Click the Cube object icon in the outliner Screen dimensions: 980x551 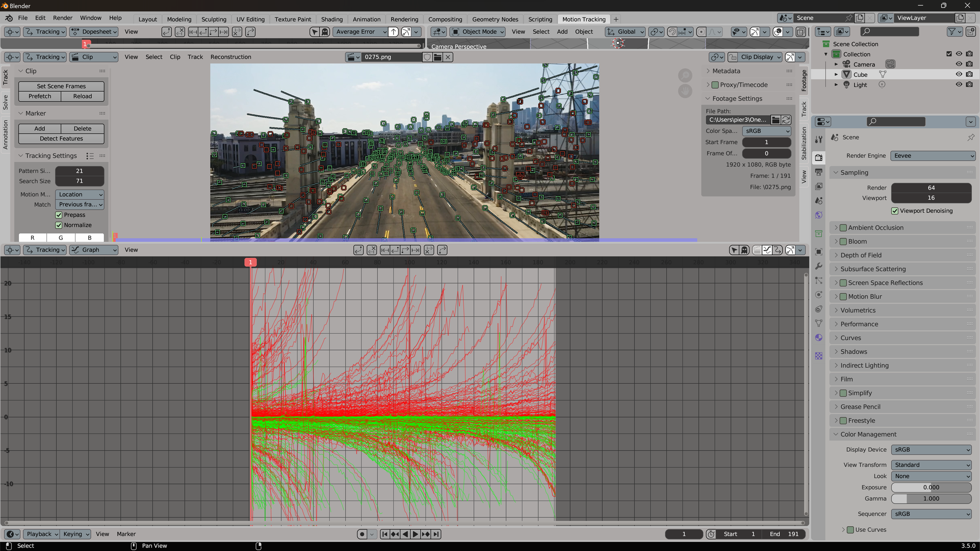(x=847, y=74)
